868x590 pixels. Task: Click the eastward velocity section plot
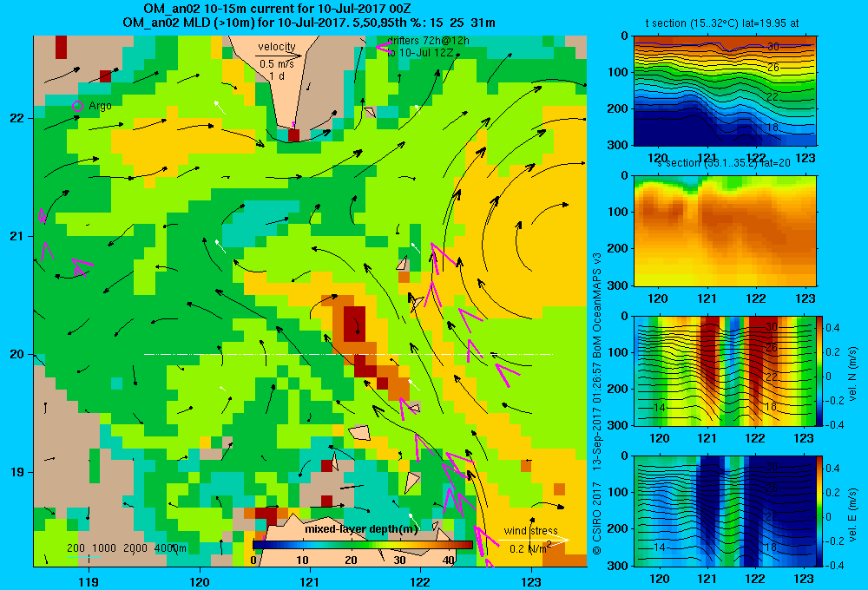point(725,510)
